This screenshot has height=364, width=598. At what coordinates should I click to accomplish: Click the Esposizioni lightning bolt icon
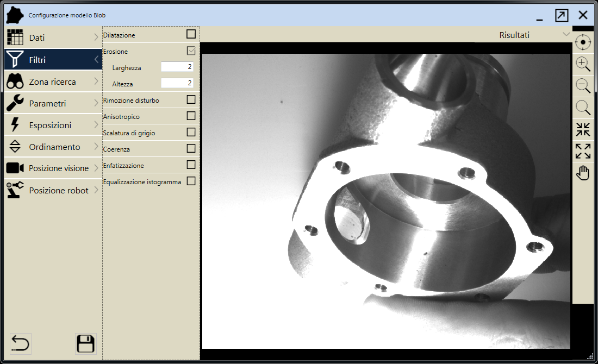pos(15,124)
